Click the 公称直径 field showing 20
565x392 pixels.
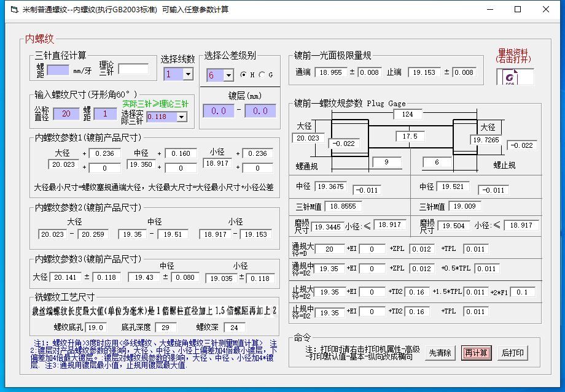coord(66,113)
